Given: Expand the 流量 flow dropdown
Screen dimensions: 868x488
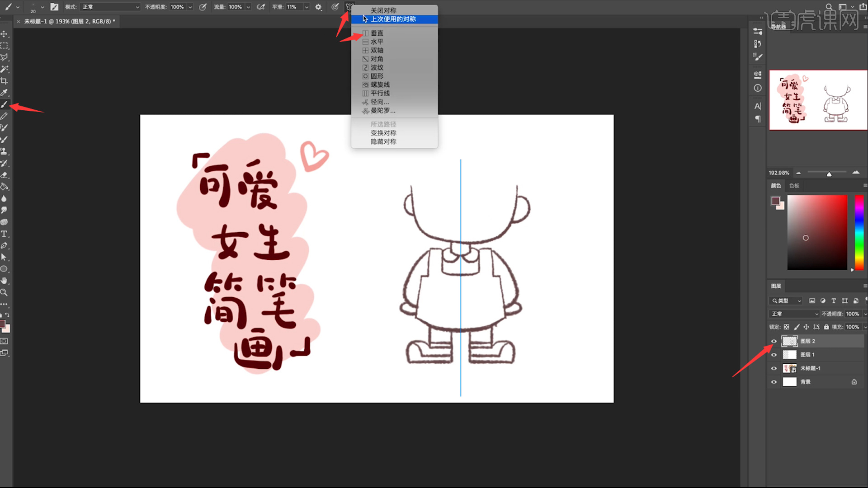Looking at the screenshot, I should 248,7.
